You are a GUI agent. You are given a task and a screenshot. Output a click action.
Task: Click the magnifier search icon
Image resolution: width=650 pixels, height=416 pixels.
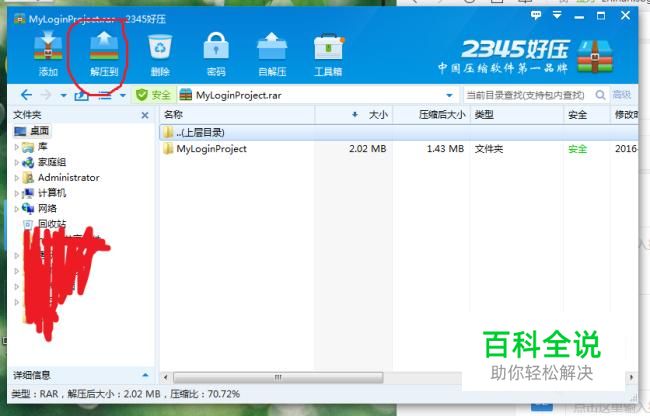(600, 95)
